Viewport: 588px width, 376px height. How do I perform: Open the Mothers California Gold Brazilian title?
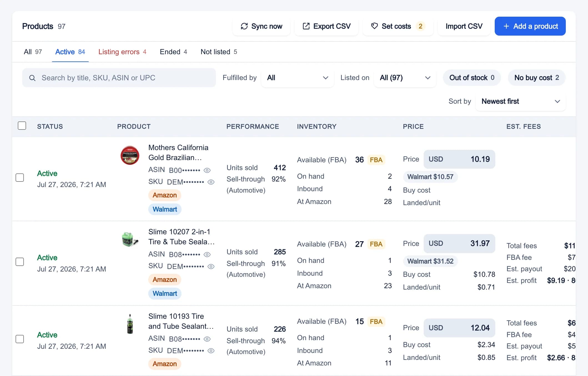tap(178, 153)
